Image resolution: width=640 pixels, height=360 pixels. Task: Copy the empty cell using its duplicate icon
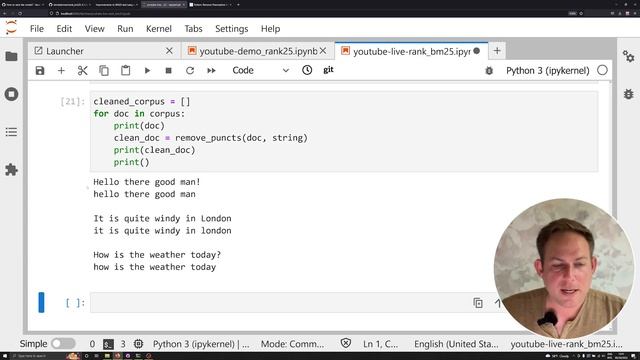click(478, 303)
